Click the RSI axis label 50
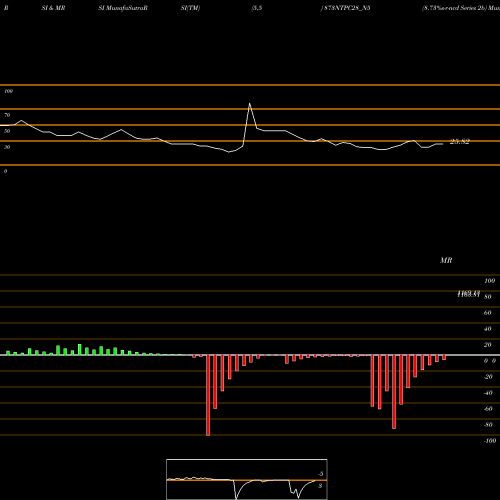500x500 pixels. 7,131
